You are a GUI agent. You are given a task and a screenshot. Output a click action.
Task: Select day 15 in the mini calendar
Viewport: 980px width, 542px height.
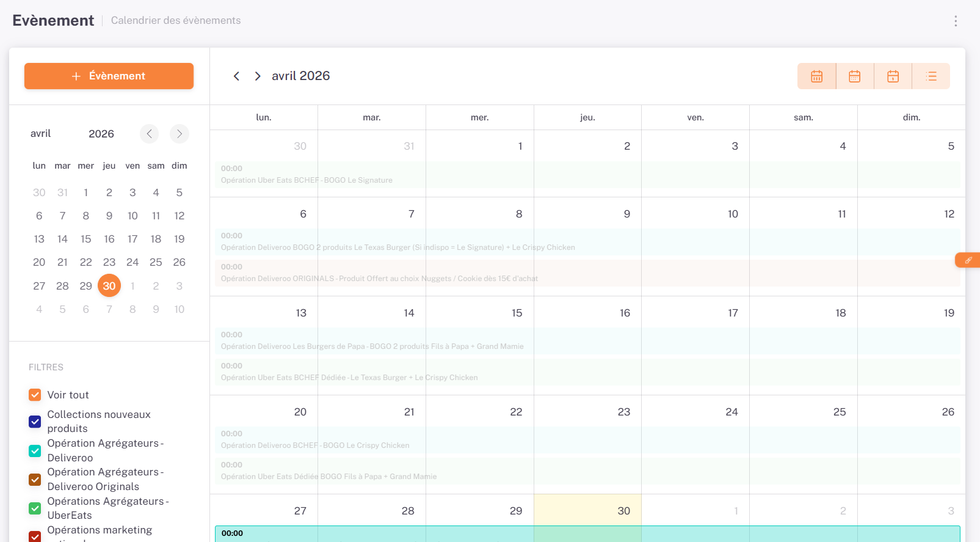pos(86,239)
